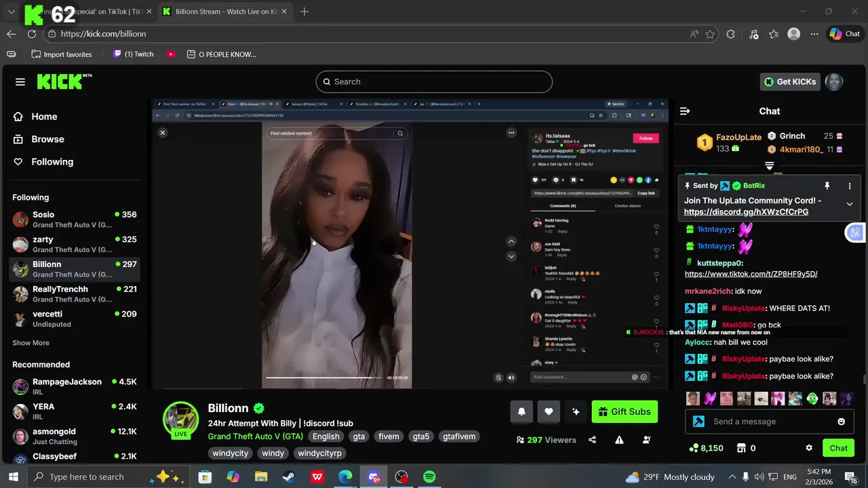The width and height of the screenshot is (868, 488).
Task: Expand the pinned message chevron
Action: 850,204
